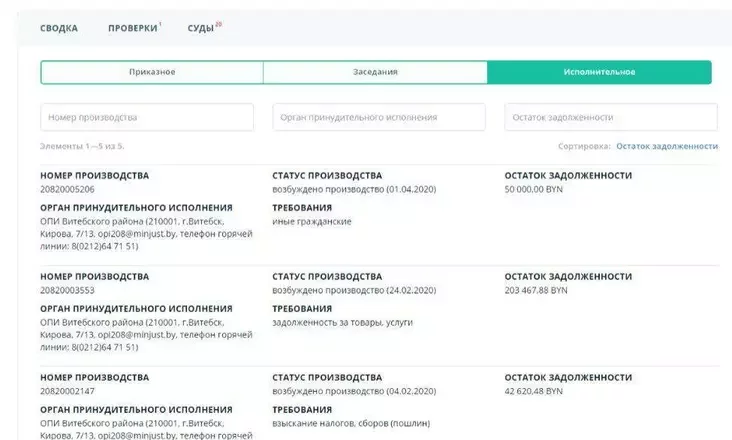The image size is (732, 440).
Task: Focus the Номер производства filter field
Action: 147,117
